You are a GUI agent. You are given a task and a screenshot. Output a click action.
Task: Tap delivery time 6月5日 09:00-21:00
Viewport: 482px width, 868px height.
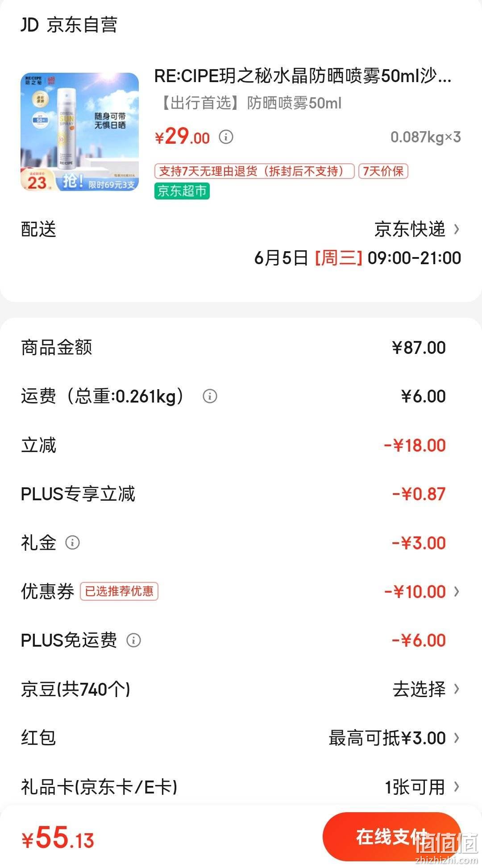coord(357,258)
